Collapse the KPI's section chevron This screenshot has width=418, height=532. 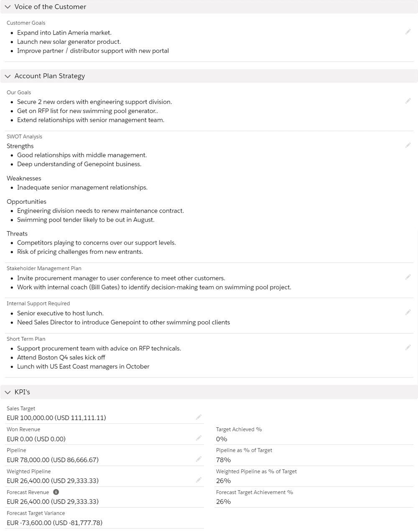click(8, 393)
